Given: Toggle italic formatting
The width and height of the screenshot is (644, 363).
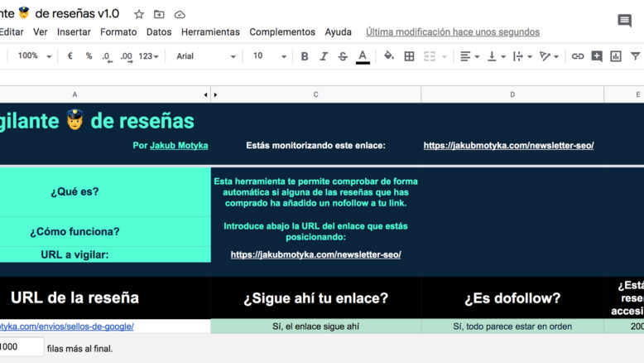Looking at the screenshot, I should [x=324, y=56].
